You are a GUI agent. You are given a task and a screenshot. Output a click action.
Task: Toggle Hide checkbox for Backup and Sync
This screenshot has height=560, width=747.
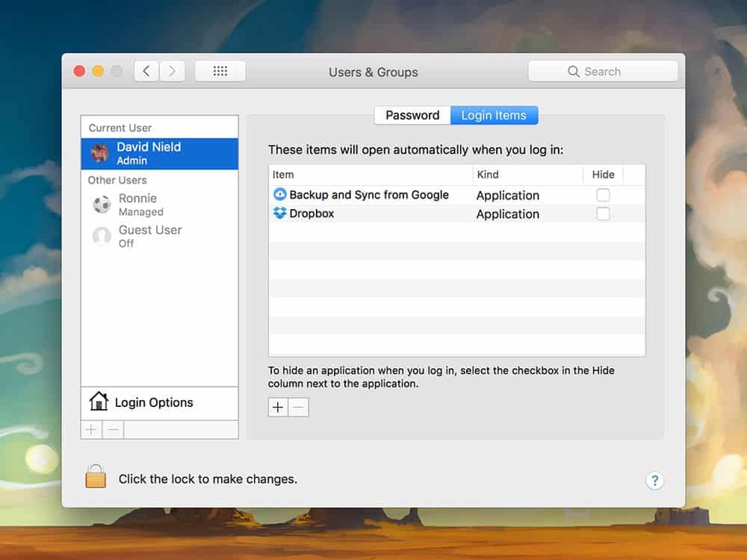pos(603,195)
